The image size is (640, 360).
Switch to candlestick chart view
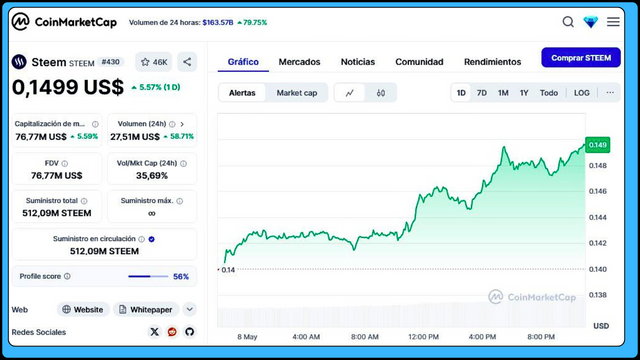pyautogui.click(x=380, y=93)
